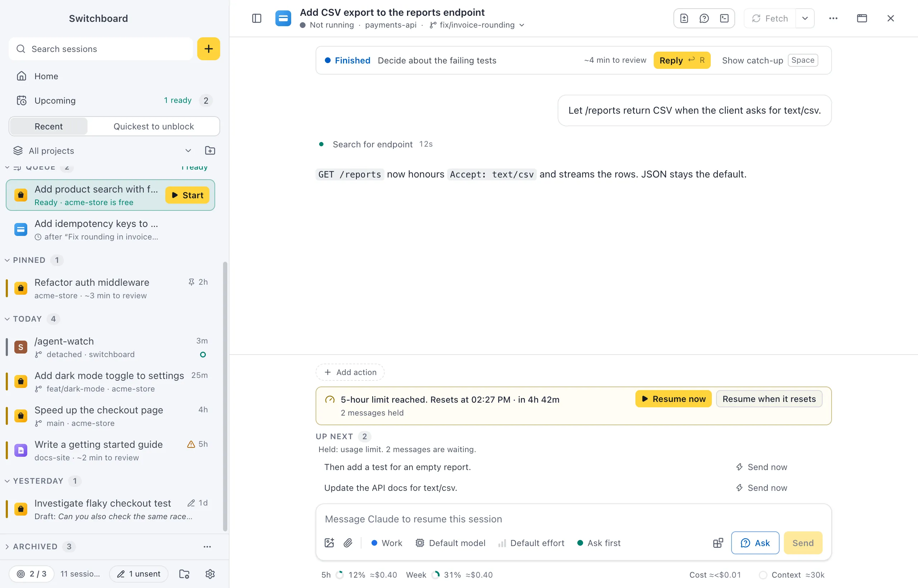
Task: Open the diff document icon in header
Action: pos(684,18)
